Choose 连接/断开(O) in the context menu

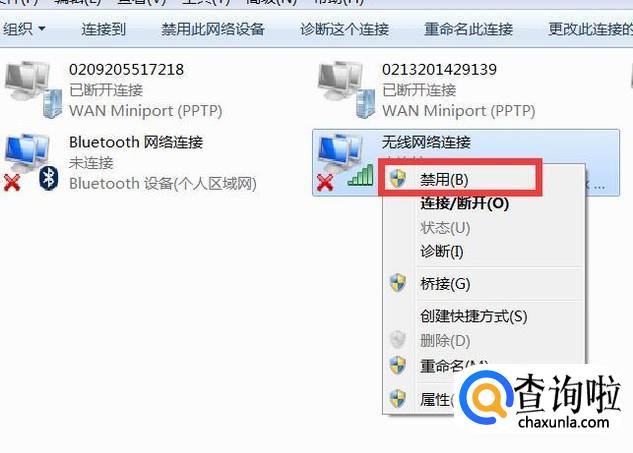[x=464, y=203]
